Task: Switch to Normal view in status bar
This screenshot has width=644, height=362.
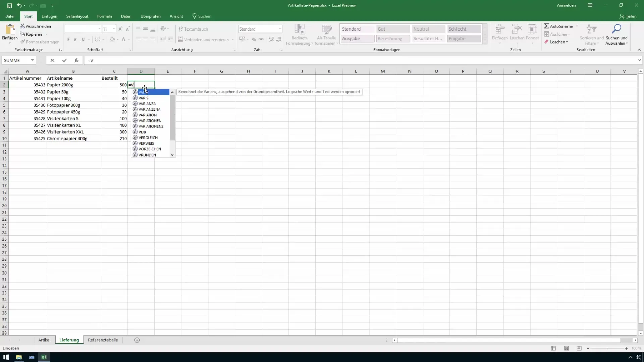Action: (x=553, y=348)
